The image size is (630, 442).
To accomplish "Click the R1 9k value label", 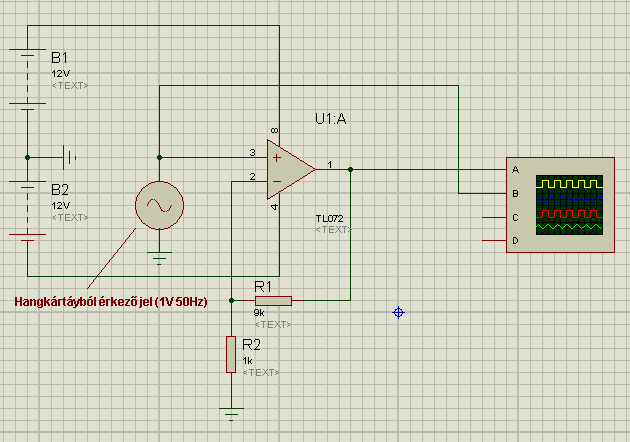I will tap(259, 313).
